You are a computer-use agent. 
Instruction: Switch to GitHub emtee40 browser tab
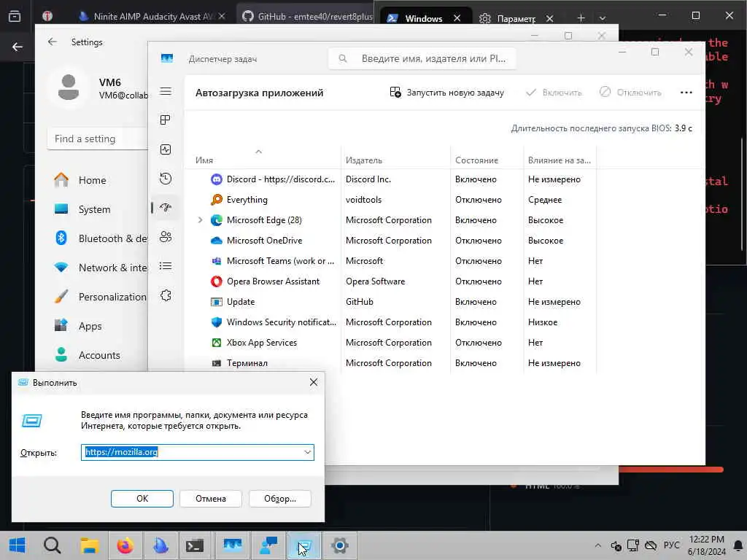[x=307, y=17]
